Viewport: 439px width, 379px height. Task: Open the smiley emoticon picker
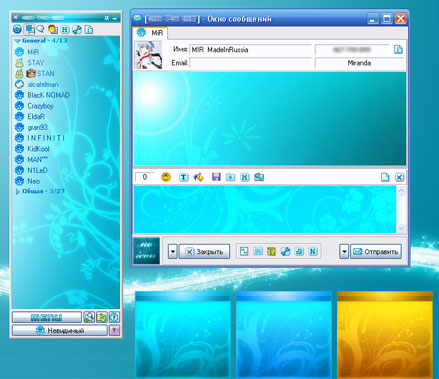click(166, 177)
